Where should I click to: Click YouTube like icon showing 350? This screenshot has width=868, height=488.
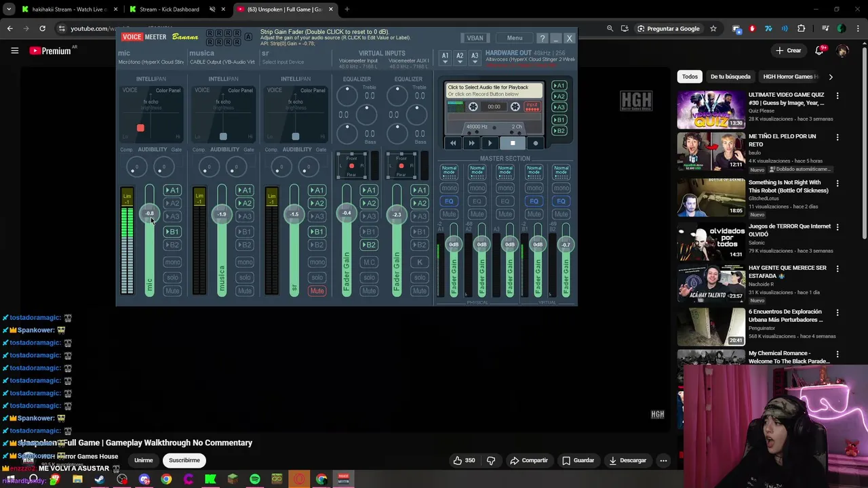[465, 460]
